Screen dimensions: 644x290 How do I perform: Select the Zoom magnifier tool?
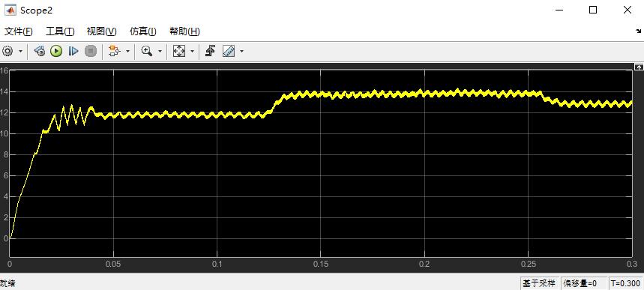[147, 52]
